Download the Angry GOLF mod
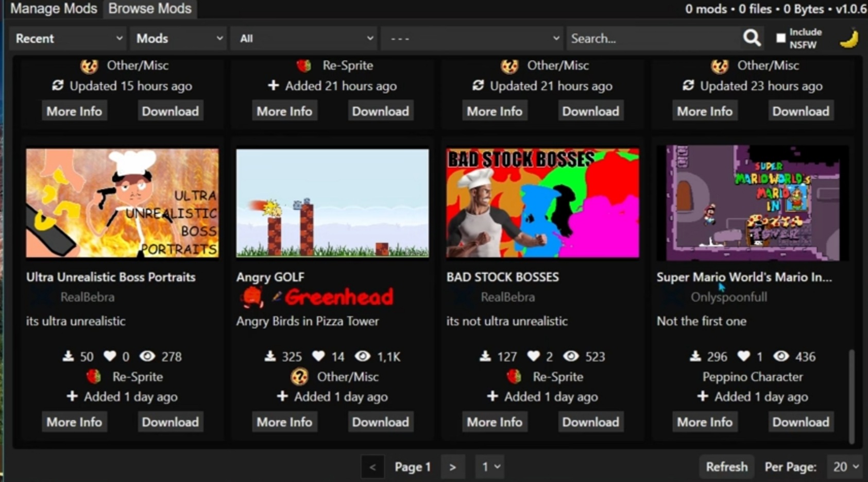868x482 pixels. (x=380, y=422)
